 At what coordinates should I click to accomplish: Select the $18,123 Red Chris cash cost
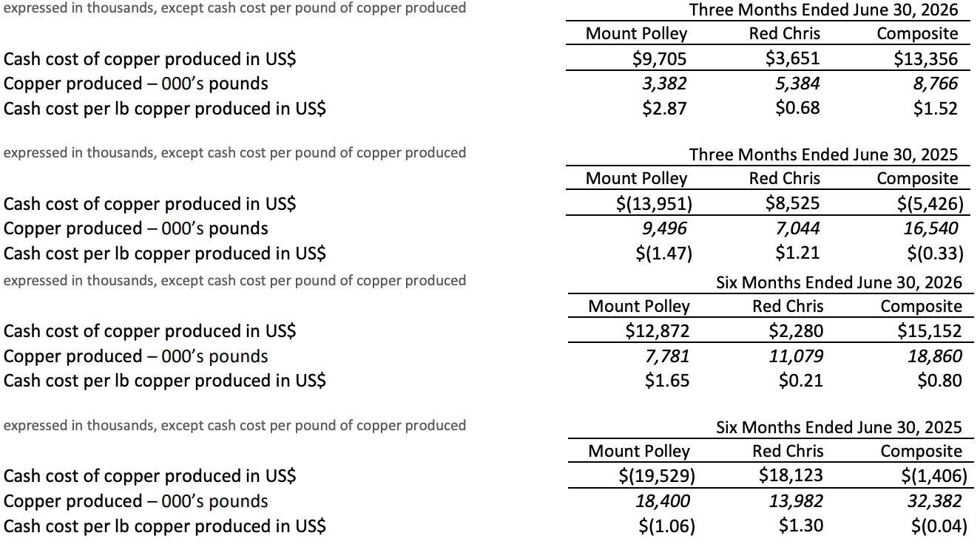(791, 476)
